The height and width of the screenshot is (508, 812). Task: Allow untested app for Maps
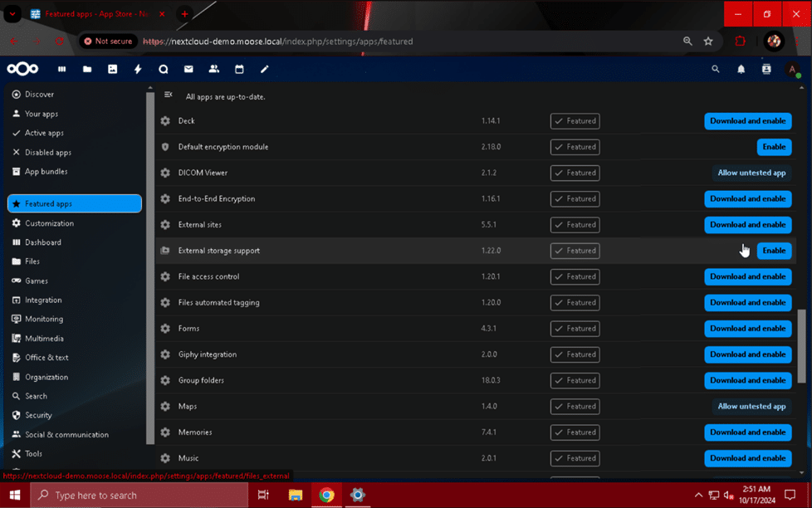point(752,406)
